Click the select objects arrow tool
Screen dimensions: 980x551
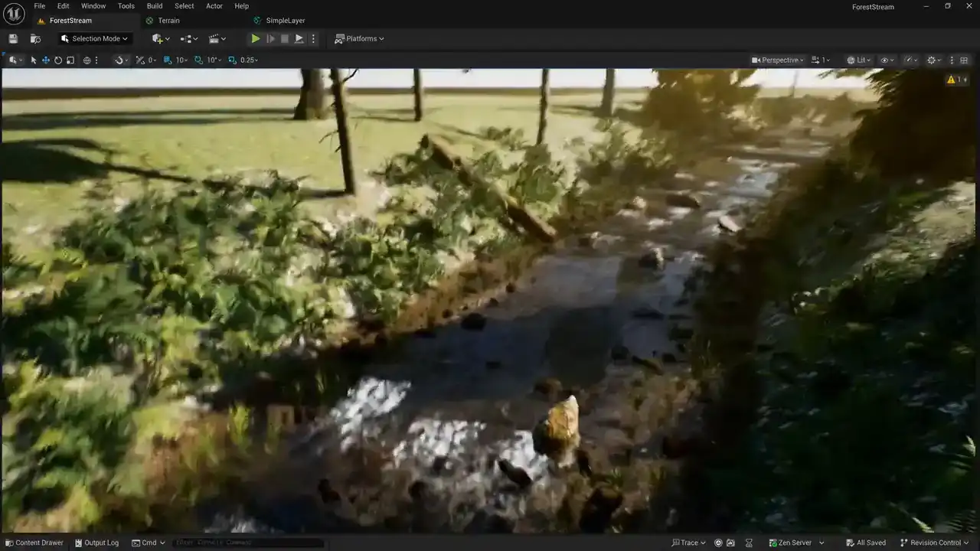pyautogui.click(x=34, y=60)
